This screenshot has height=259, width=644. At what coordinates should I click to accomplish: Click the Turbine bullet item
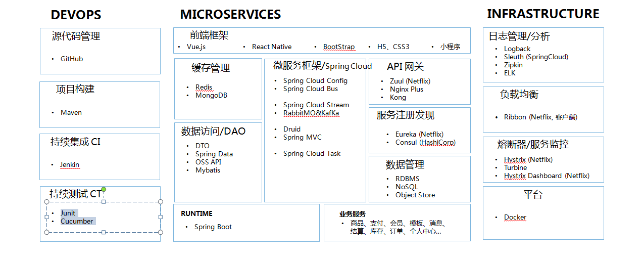[x=515, y=167]
